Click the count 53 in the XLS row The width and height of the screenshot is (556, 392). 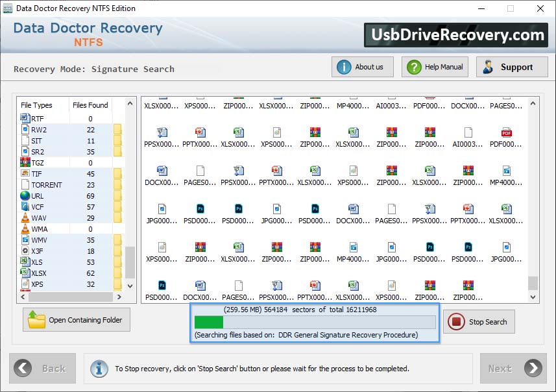point(91,262)
